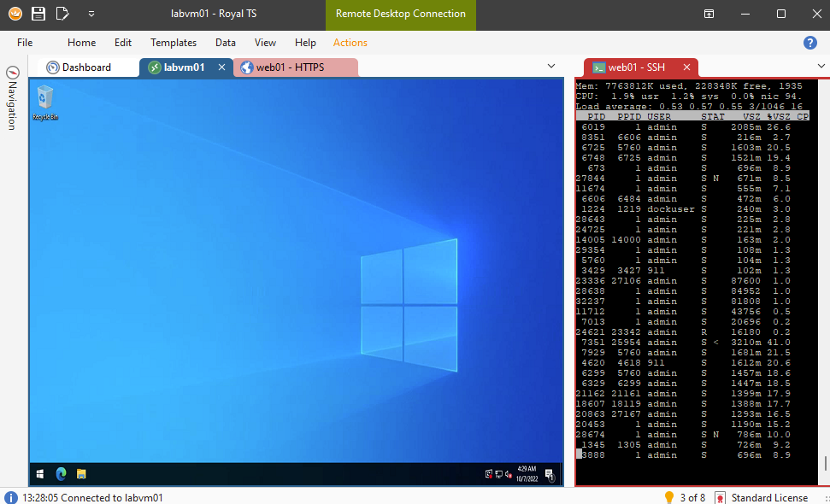Open the Templates menu

click(x=173, y=43)
